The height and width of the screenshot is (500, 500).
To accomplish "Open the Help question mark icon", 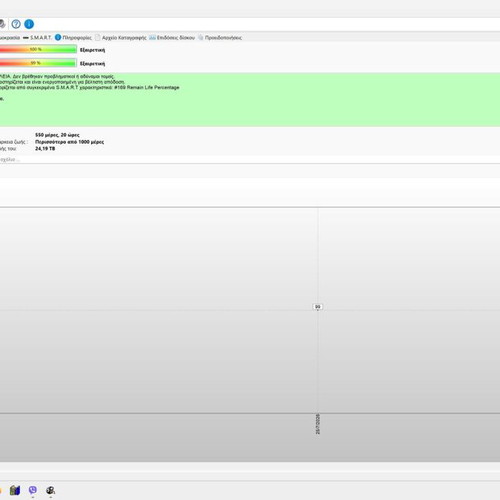I will coord(16,24).
